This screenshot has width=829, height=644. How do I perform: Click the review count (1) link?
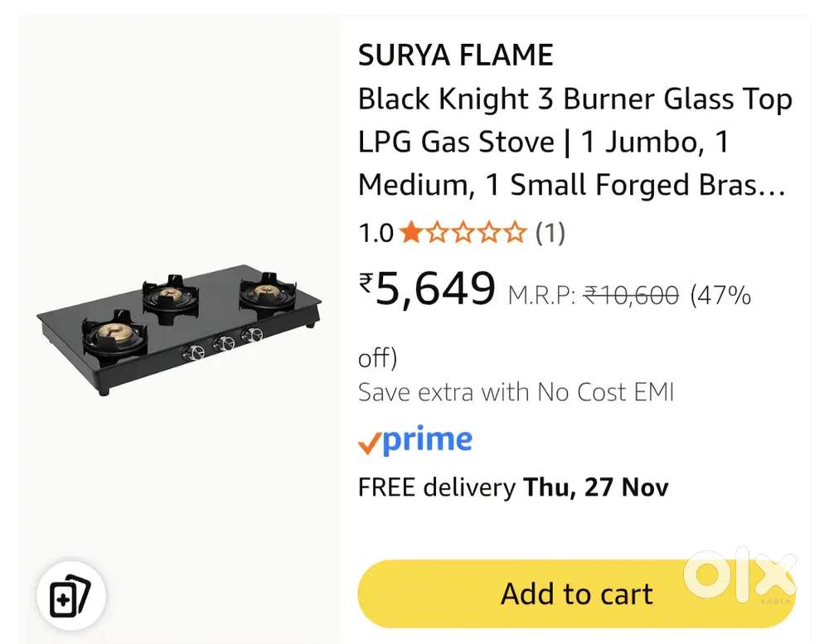(x=550, y=233)
